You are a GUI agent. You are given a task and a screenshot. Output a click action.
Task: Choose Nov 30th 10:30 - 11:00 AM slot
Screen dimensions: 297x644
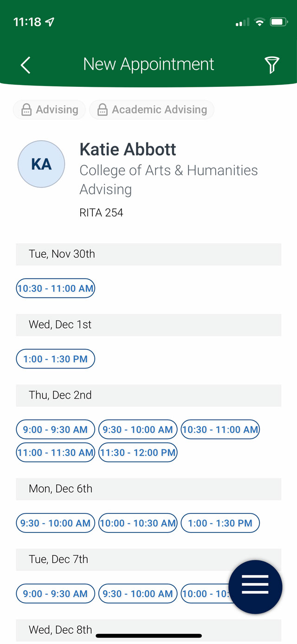tap(56, 289)
